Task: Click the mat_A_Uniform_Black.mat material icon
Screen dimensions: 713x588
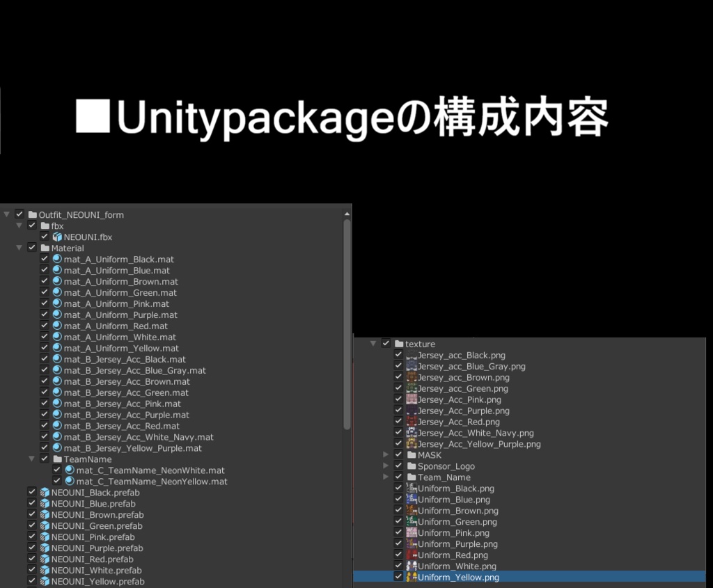Action: pyautogui.click(x=57, y=259)
